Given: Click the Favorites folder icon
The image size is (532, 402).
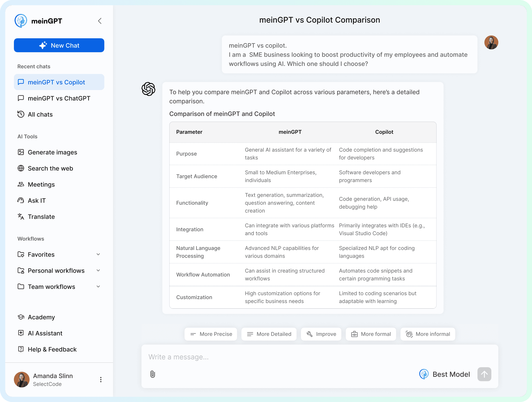Looking at the screenshot, I should [x=21, y=255].
